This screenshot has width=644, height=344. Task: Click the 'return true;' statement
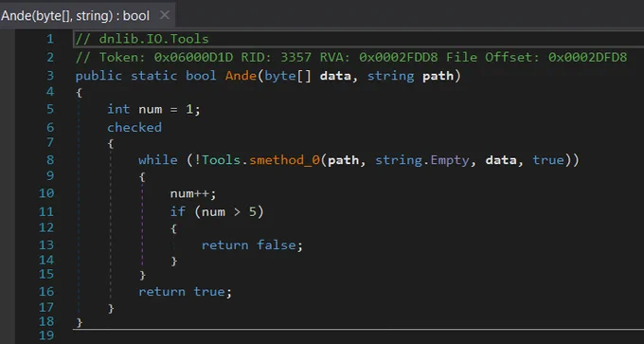tap(186, 292)
